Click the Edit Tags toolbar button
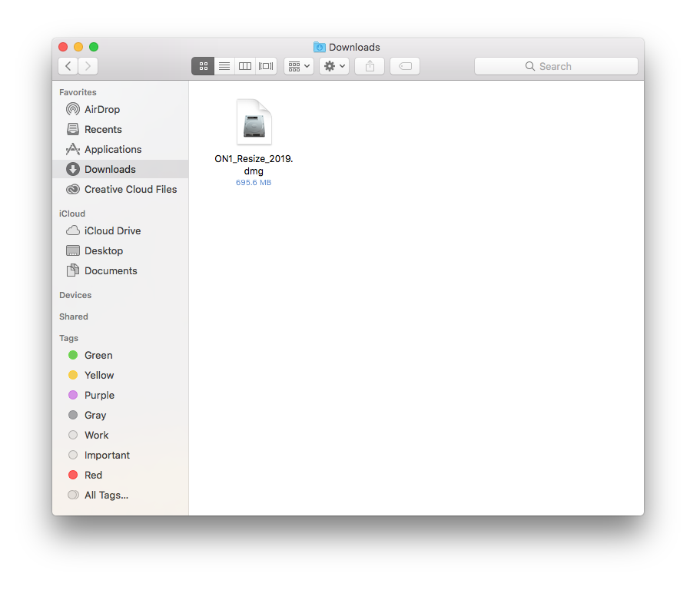The width and height of the screenshot is (700, 590). click(x=405, y=66)
